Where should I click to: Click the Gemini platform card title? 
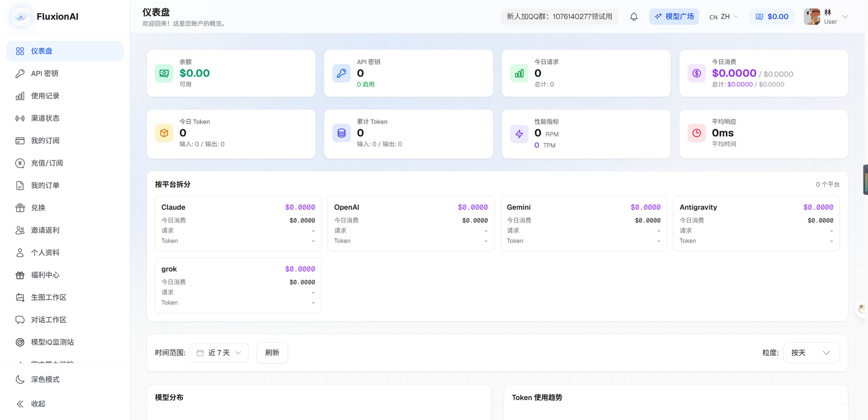[519, 207]
